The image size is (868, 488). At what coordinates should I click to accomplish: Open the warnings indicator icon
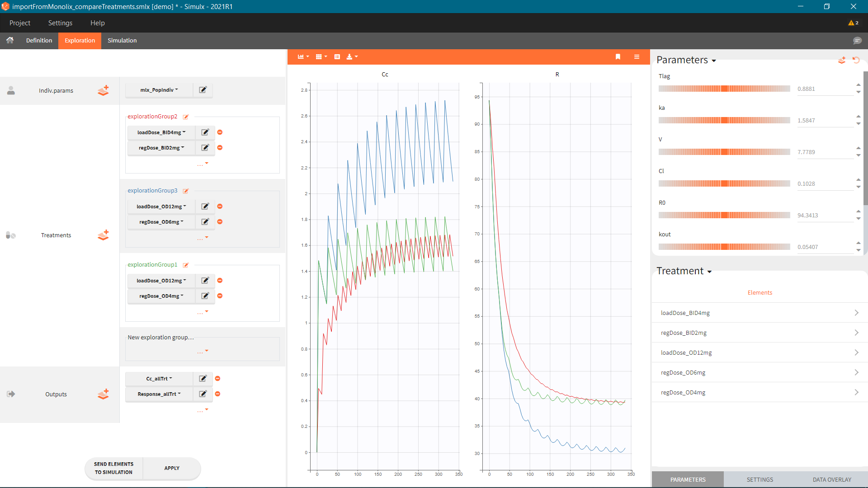[853, 23]
